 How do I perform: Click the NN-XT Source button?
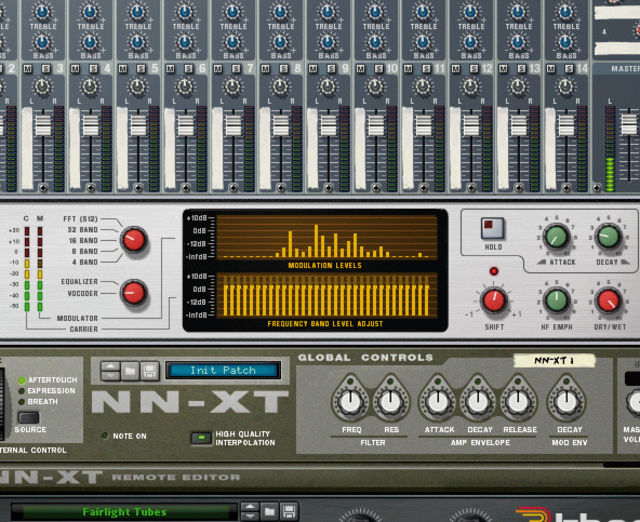click(x=29, y=417)
